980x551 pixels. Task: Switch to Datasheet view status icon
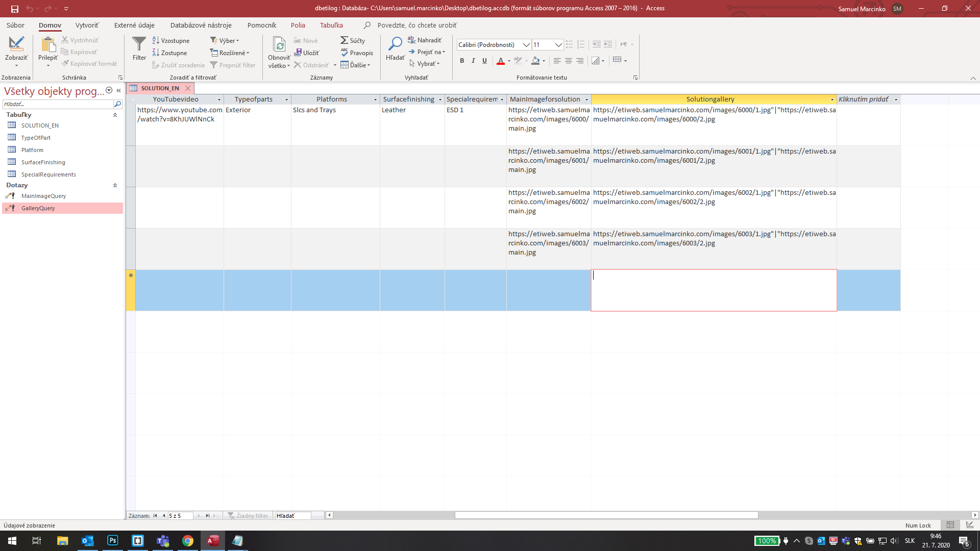[x=950, y=525]
